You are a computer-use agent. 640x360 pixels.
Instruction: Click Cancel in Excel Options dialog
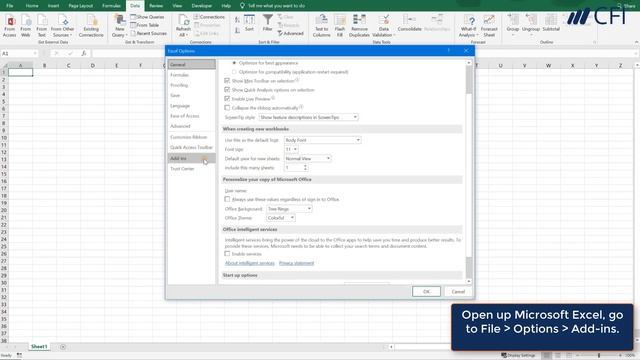click(458, 291)
